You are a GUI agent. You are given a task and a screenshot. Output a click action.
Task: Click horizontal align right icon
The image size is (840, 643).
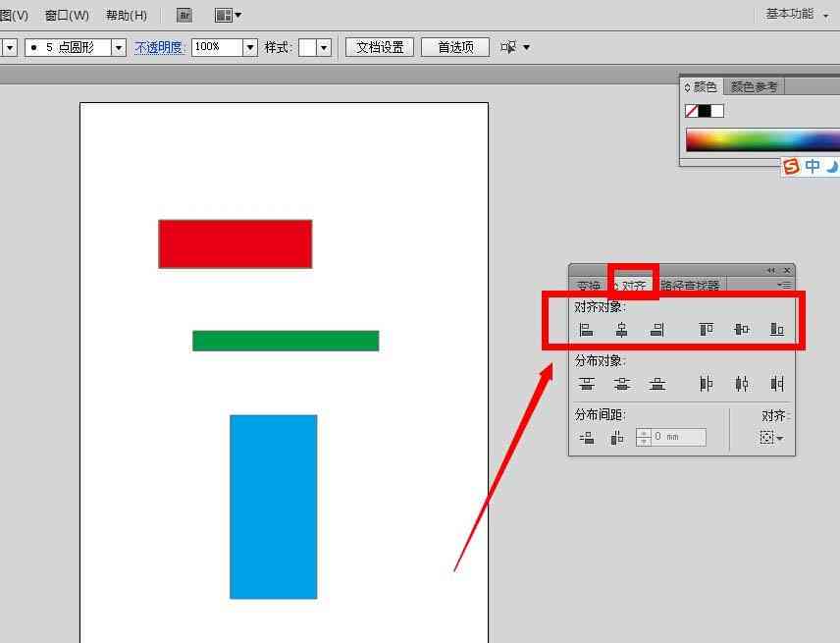tap(656, 330)
